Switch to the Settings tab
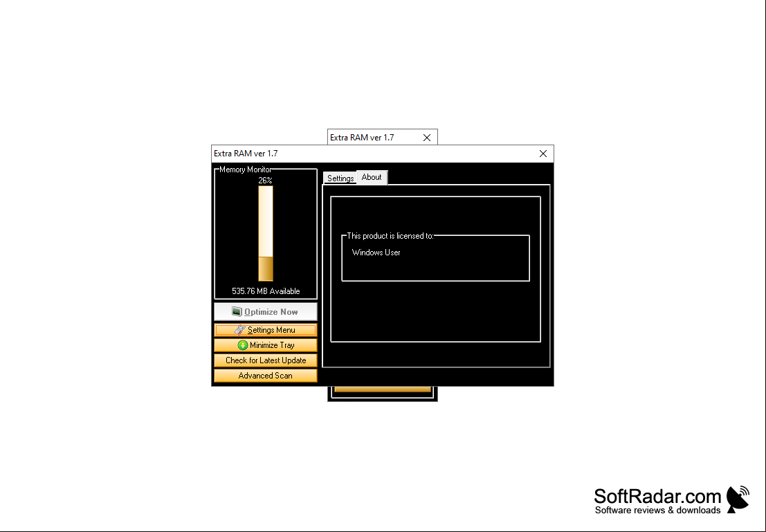Screen dimensions: 766x532 pyautogui.click(x=340, y=178)
